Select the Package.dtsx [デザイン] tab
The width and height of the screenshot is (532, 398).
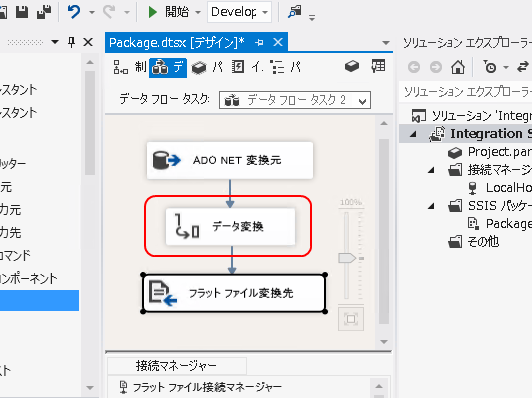[x=177, y=42]
